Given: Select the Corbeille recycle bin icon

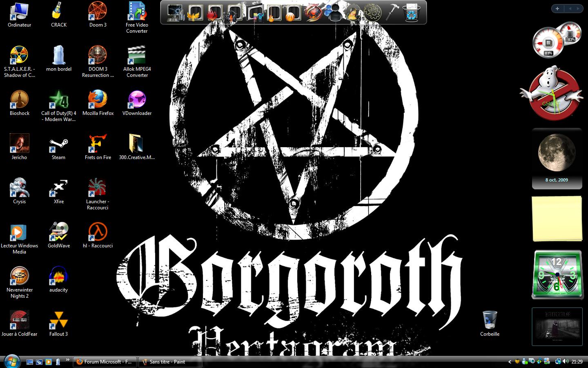Looking at the screenshot, I should pyautogui.click(x=490, y=321).
